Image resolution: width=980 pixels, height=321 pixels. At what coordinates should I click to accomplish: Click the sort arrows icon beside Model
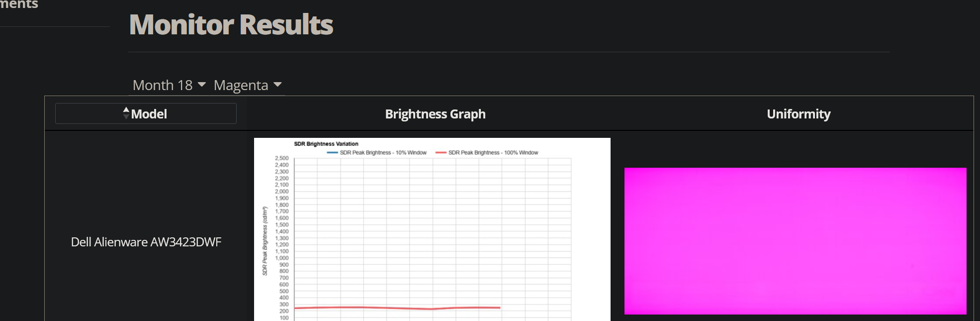[x=126, y=113]
